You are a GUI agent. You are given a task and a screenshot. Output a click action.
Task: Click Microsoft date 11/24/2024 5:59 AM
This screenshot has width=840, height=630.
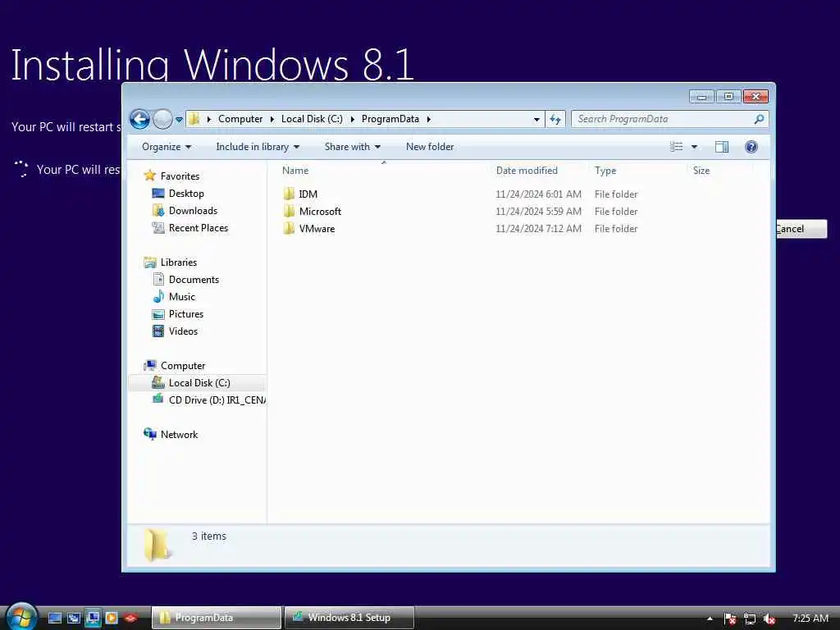[x=538, y=211]
